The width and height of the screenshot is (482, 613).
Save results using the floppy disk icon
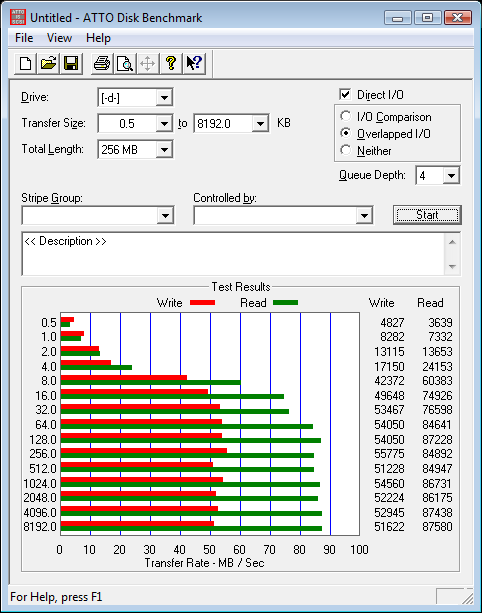tap(71, 63)
